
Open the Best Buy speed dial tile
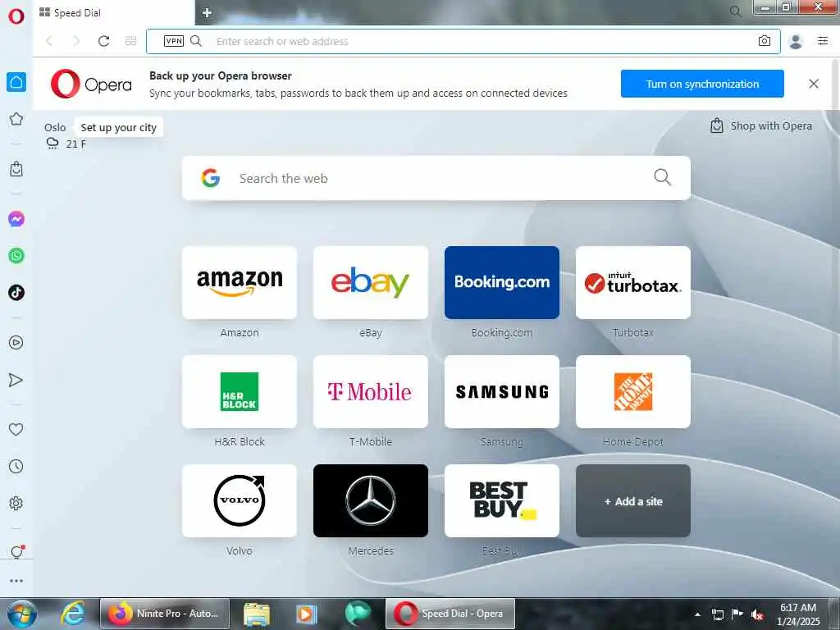[x=502, y=501]
